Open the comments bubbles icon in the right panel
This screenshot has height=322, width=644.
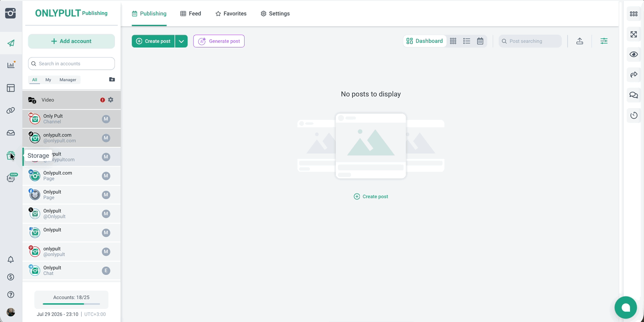click(634, 95)
